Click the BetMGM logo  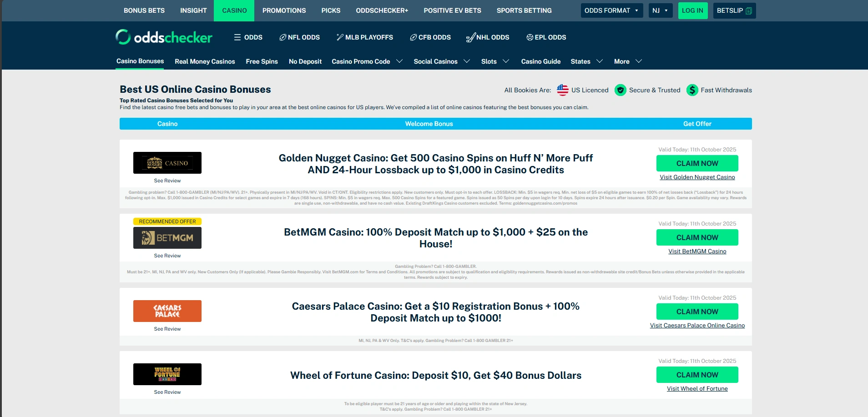[167, 238]
